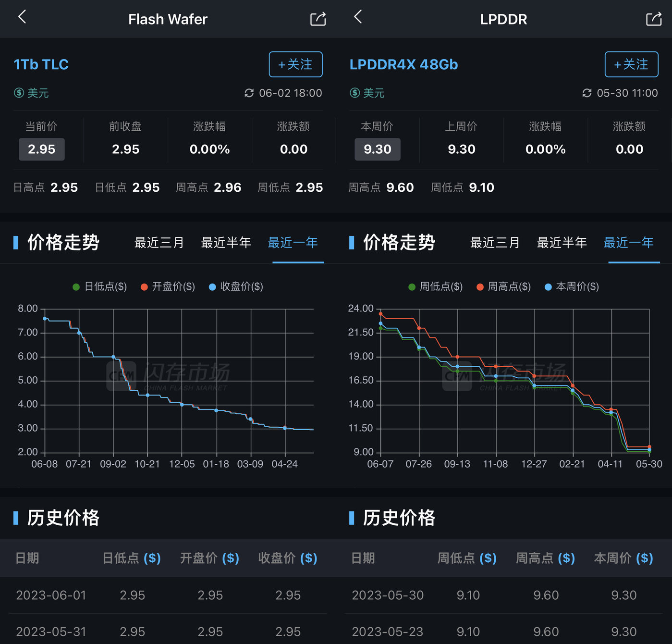672x644 pixels.
Task: Click 09-02 data point on Flash Wafer chart
Action: [113, 357]
